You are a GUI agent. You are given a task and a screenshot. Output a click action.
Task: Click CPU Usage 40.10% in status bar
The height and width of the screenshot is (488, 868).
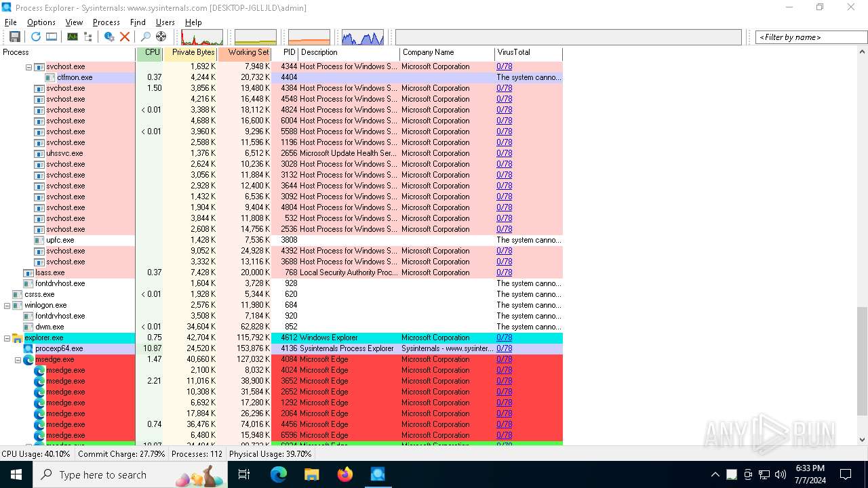point(36,454)
